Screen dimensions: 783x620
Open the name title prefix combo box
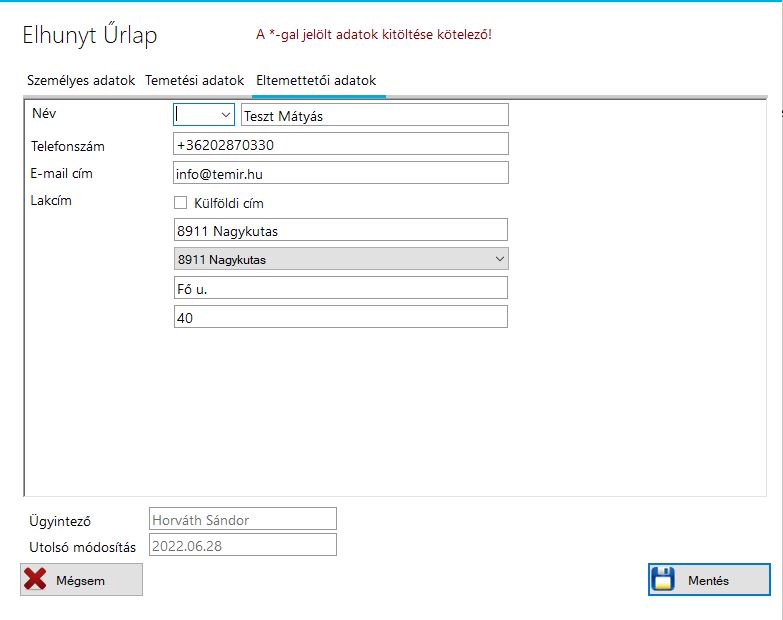[204, 115]
